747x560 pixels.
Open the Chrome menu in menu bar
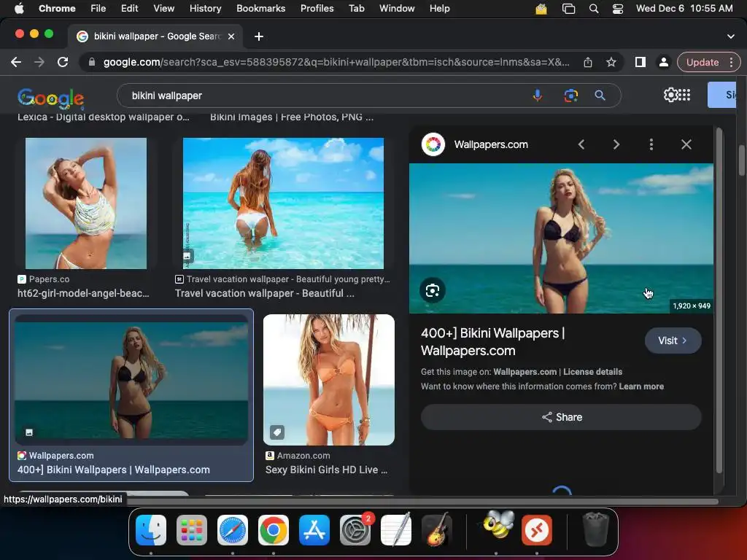tap(57, 9)
